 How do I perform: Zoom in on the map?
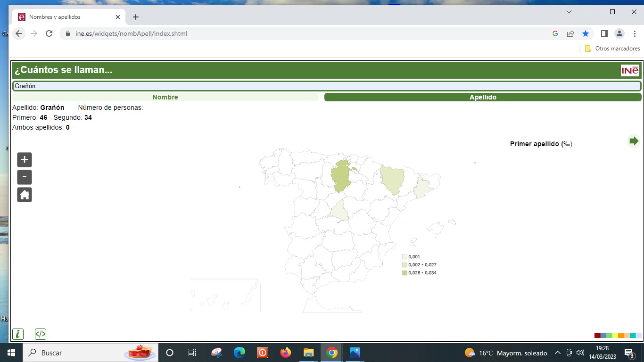click(25, 160)
